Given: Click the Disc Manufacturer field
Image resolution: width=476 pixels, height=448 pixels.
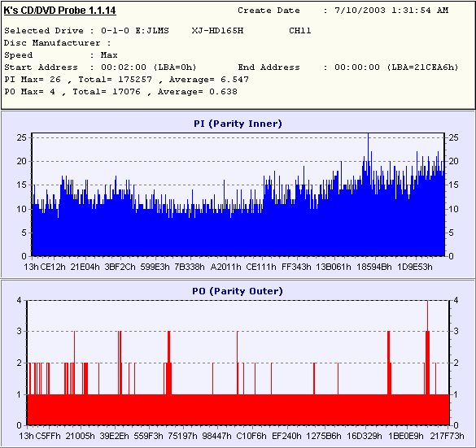Looking at the screenshot, I should click(58, 43).
